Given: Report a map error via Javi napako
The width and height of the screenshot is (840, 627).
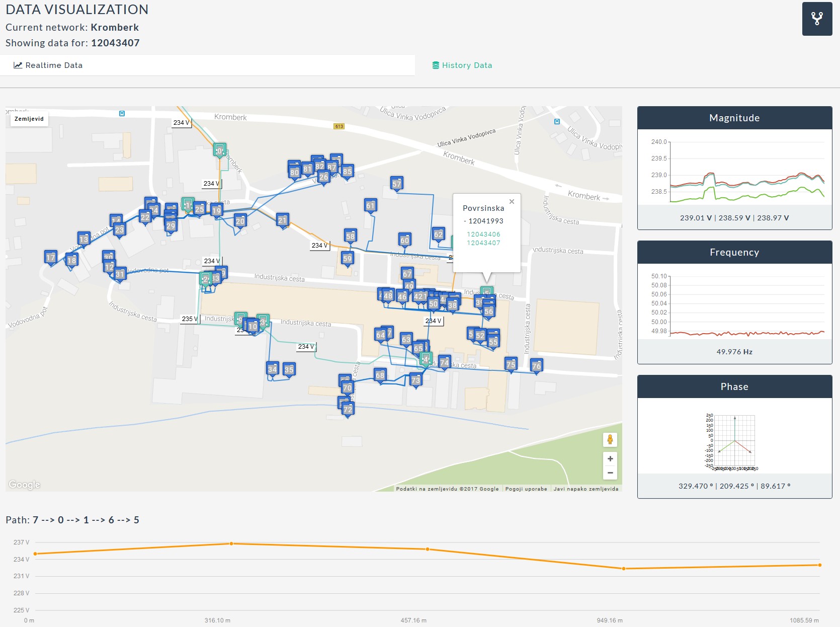Looking at the screenshot, I should 585,489.
